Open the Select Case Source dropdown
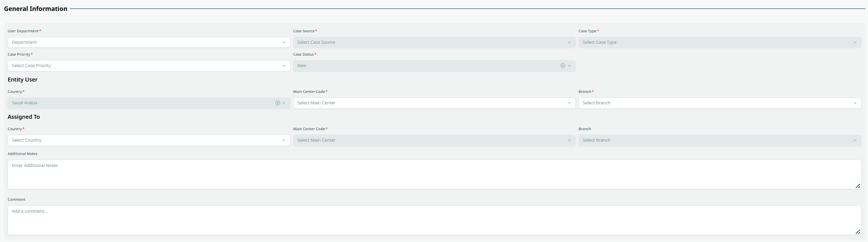868x242 pixels. (434, 42)
